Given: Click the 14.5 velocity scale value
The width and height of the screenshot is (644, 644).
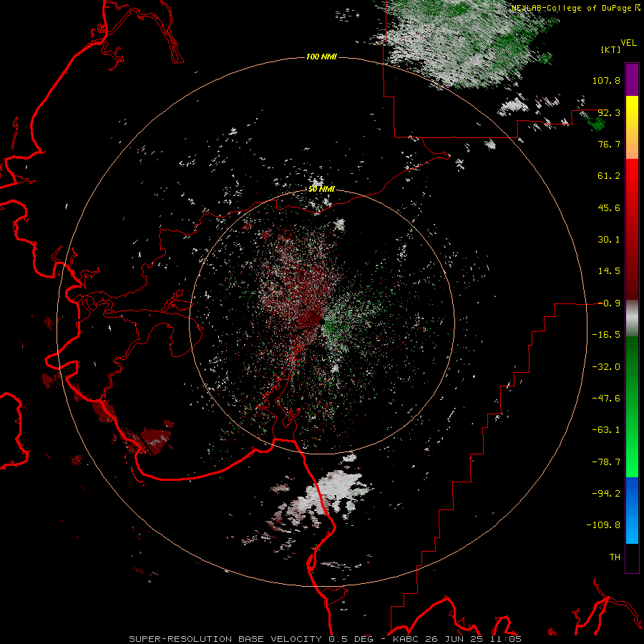Looking at the screenshot, I should coord(609,271).
